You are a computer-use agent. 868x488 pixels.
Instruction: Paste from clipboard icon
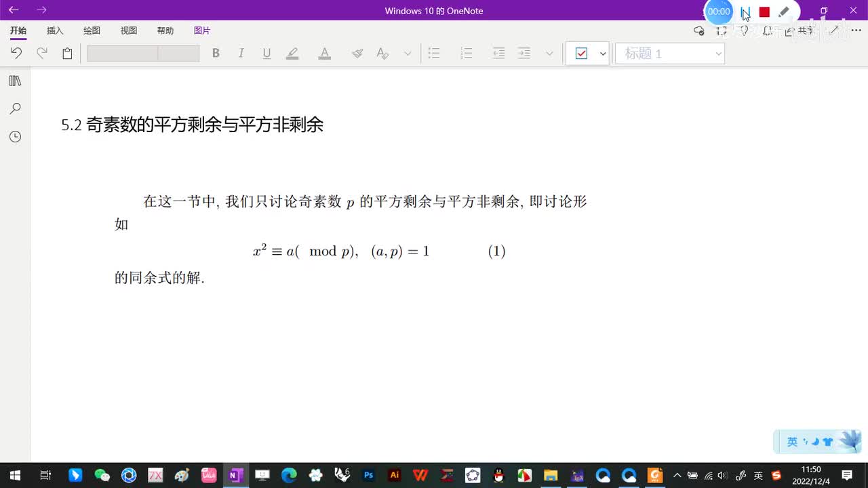(x=67, y=53)
